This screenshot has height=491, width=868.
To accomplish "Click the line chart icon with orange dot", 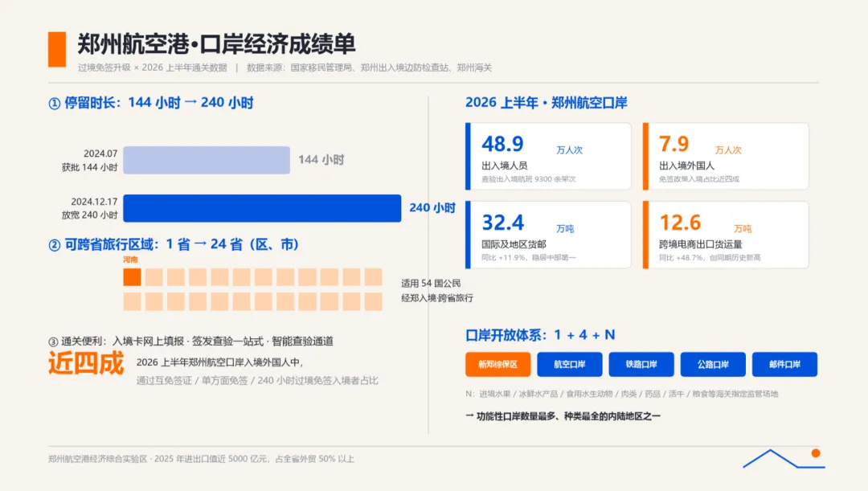I will click(x=784, y=458).
